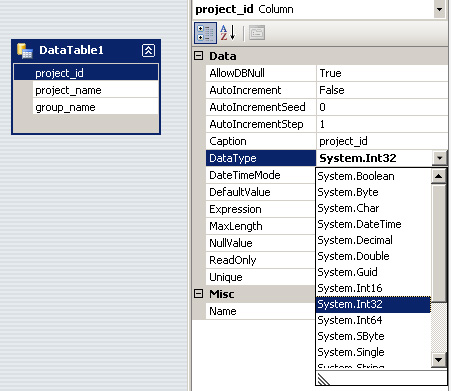Collapse the Data category
The image size is (451, 391).
[x=198, y=56]
